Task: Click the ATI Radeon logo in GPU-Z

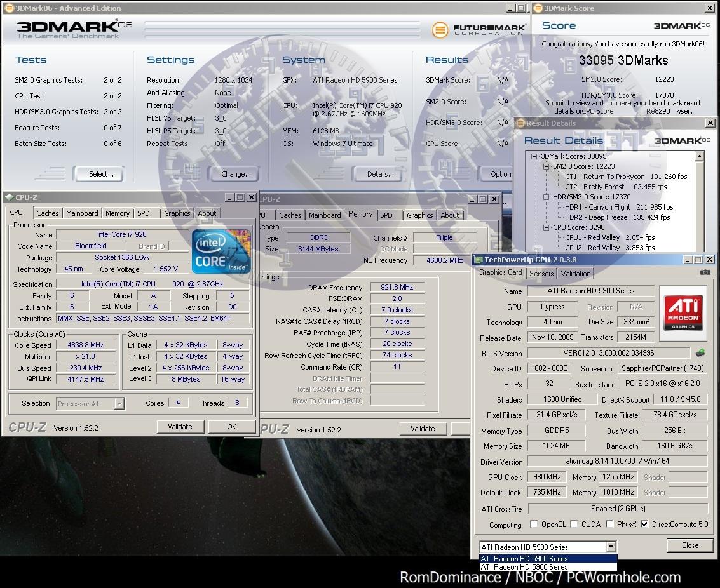Action: tap(683, 313)
